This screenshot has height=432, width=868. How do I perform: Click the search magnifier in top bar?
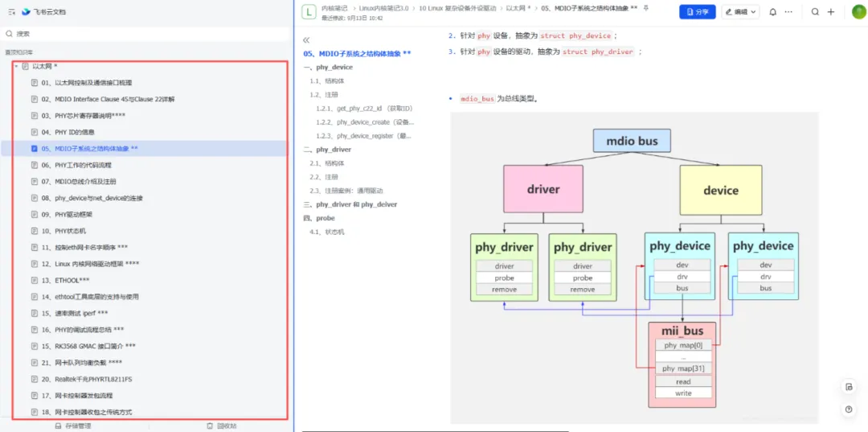pos(815,11)
